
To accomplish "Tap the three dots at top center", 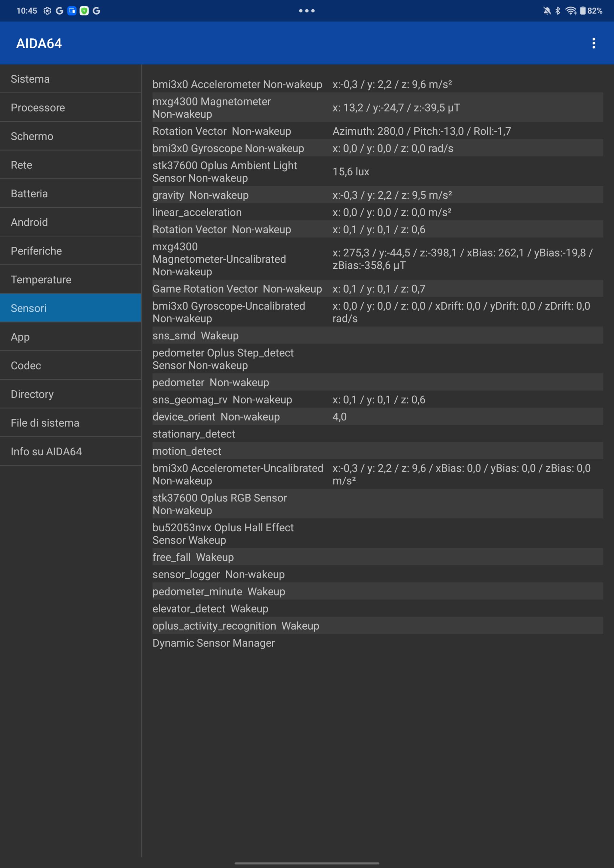I will (306, 11).
